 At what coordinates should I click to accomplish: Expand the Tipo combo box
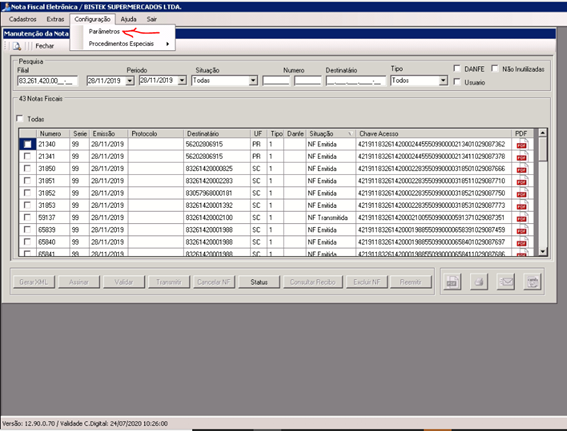443,81
